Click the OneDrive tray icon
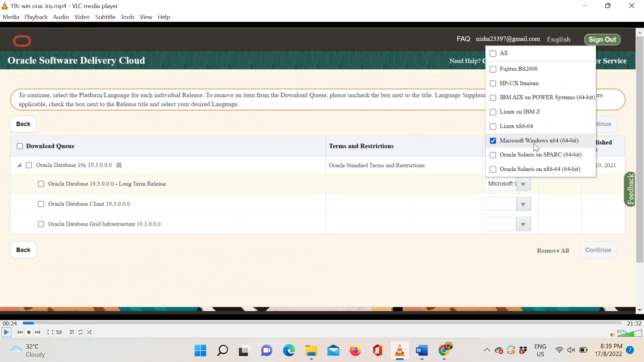 pyautogui.click(x=499, y=350)
